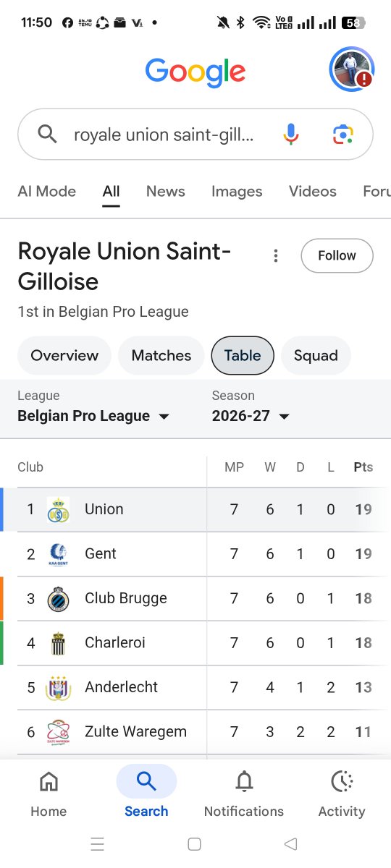Open the 2026-27 season dropdown
Screen dimensions: 391x868
click(251, 416)
